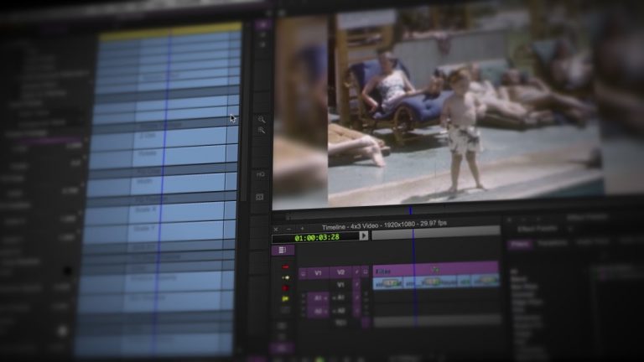
Task: Click the play arrow button beside the timecode
Action: (x=363, y=236)
